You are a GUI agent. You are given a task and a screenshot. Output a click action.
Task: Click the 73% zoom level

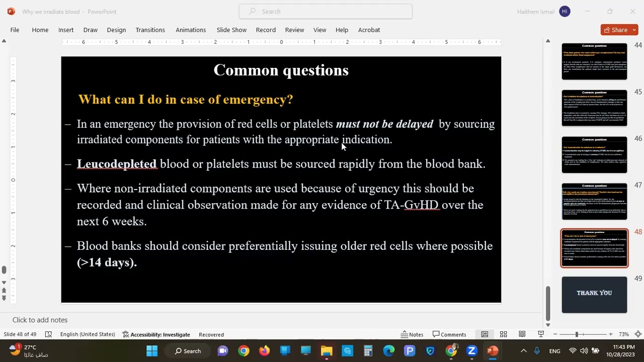(x=624, y=334)
